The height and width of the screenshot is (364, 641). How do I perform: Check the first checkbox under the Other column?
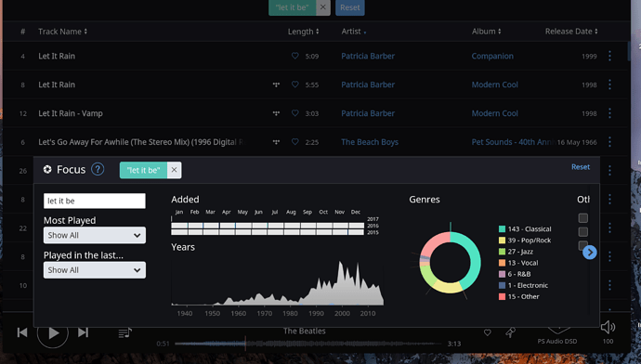(583, 218)
